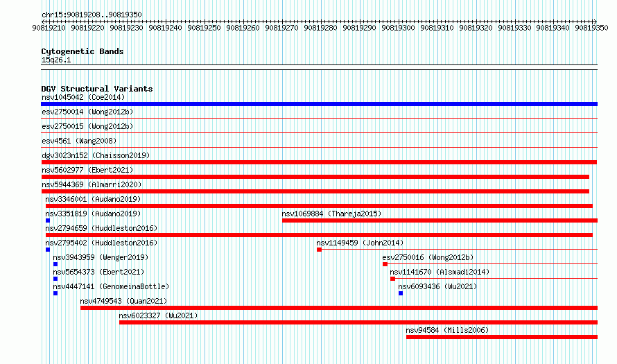The height and width of the screenshot is (364, 617).
Task: Open nsv6023327 (Wu2021) variant label
Action: coord(158,315)
